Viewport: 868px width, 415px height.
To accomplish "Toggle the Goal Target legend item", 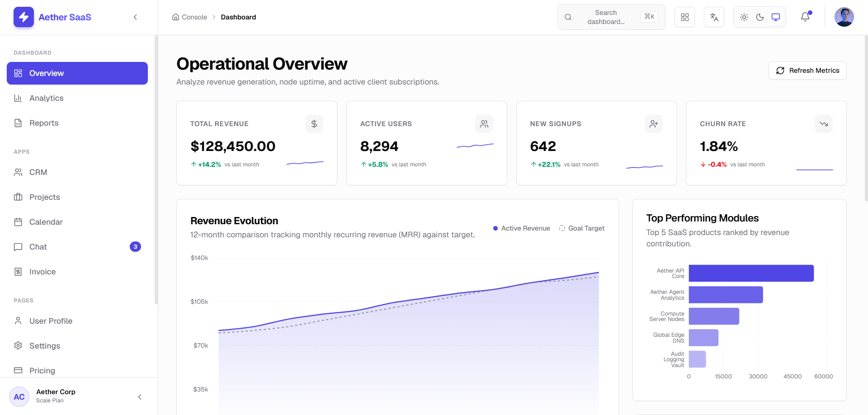I will [582, 228].
